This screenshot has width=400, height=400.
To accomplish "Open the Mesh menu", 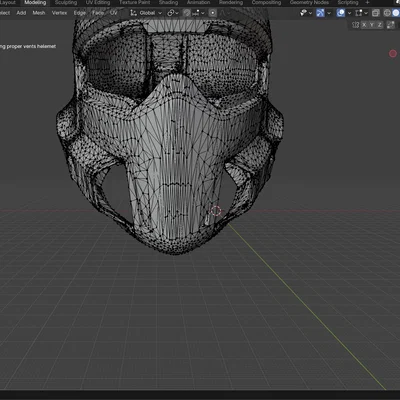I will tap(39, 13).
